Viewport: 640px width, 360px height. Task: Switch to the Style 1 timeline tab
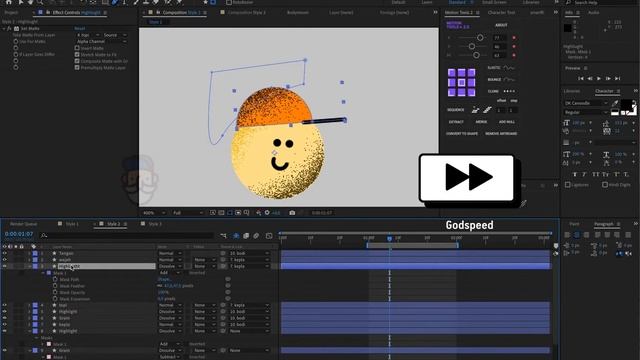(x=72, y=224)
